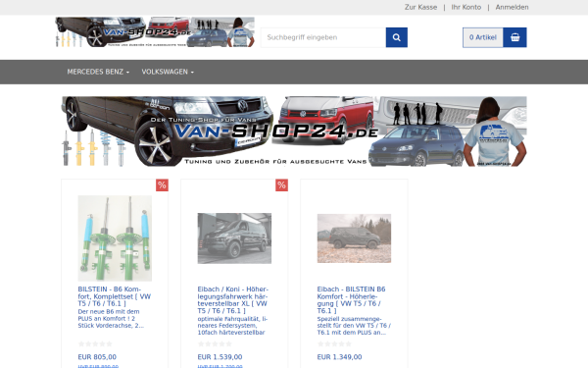Click the magnifier search button

(396, 37)
